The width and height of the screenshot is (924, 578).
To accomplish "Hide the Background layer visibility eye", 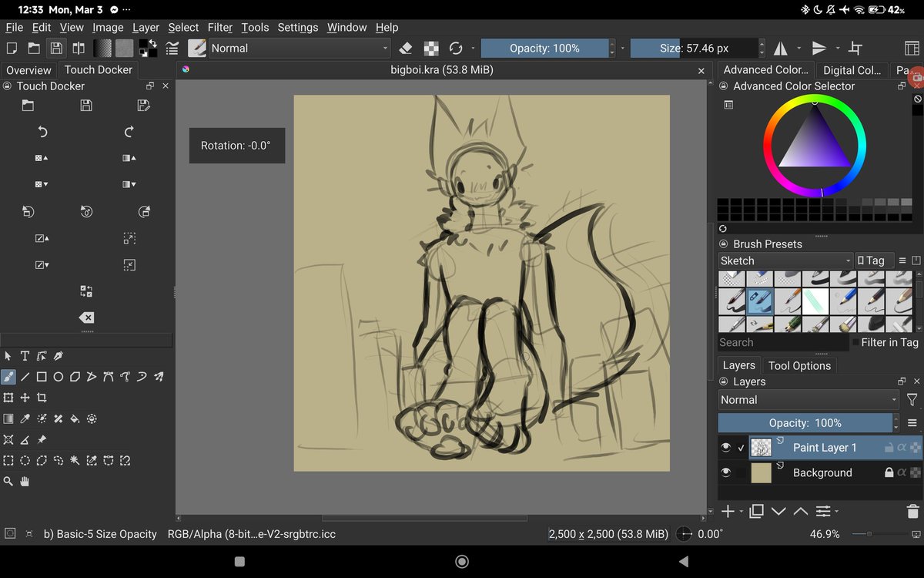I will pyautogui.click(x=725, y=472).
